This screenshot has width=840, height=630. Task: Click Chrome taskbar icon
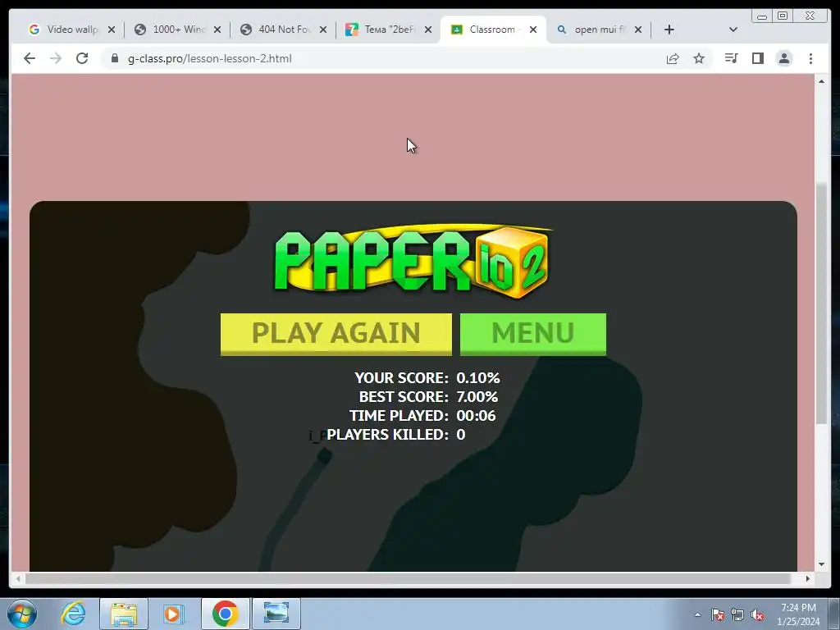pyautogui.click(x=225, y=614)
